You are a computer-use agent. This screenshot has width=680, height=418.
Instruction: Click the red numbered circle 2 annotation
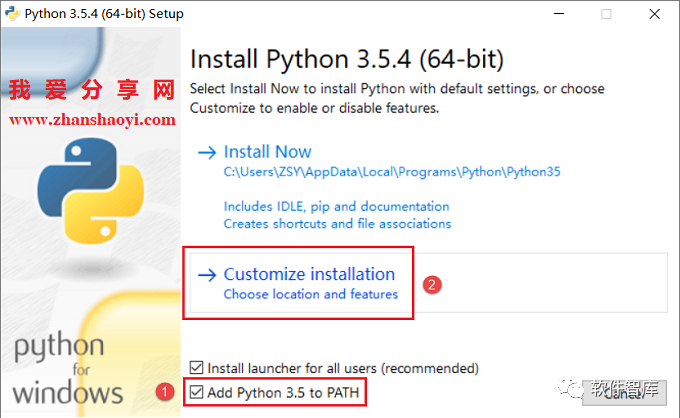click(432, 284)
